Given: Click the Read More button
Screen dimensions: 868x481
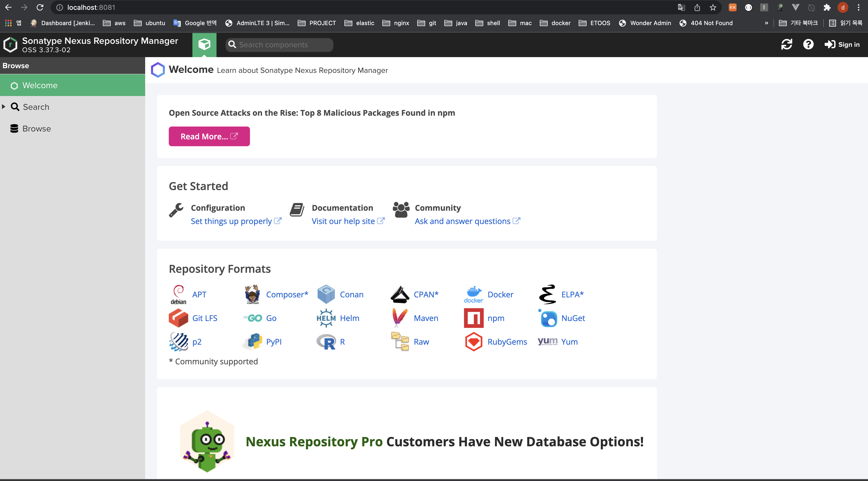Looking at the screenshot, I should pyautogui.click(x=209, y=137).
